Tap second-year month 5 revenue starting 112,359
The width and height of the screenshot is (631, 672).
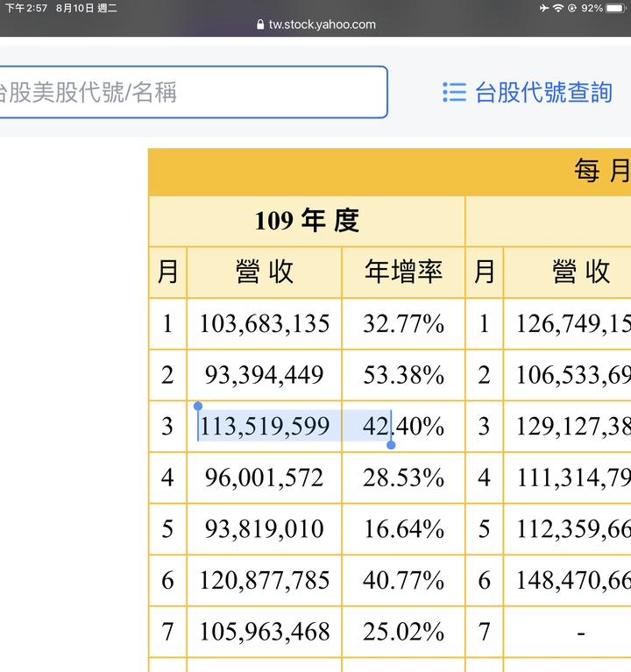[x=573, y=529]
